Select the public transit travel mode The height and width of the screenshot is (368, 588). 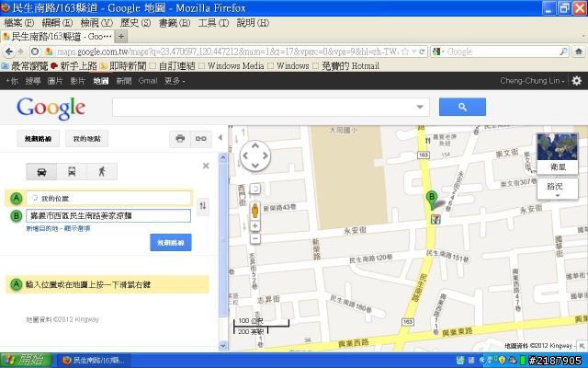[72, 172]
